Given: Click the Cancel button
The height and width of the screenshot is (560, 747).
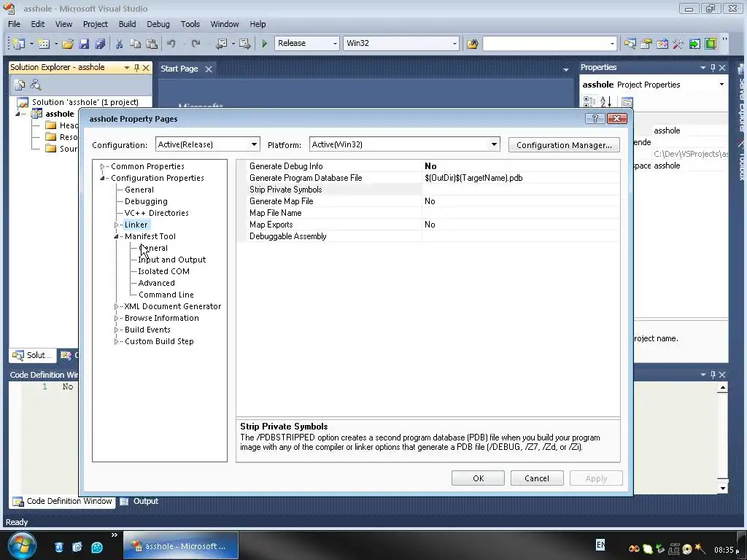Looking at the screenshot, I should (x=537, y=478).
